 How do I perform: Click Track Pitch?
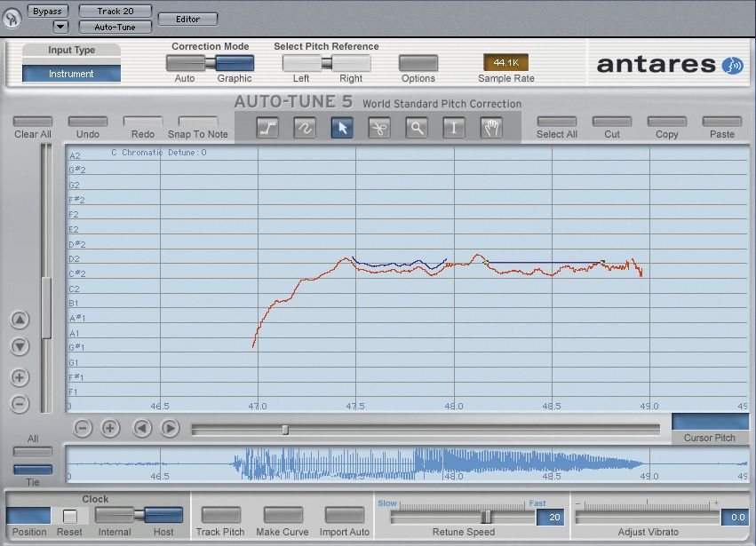coord(221,515)
